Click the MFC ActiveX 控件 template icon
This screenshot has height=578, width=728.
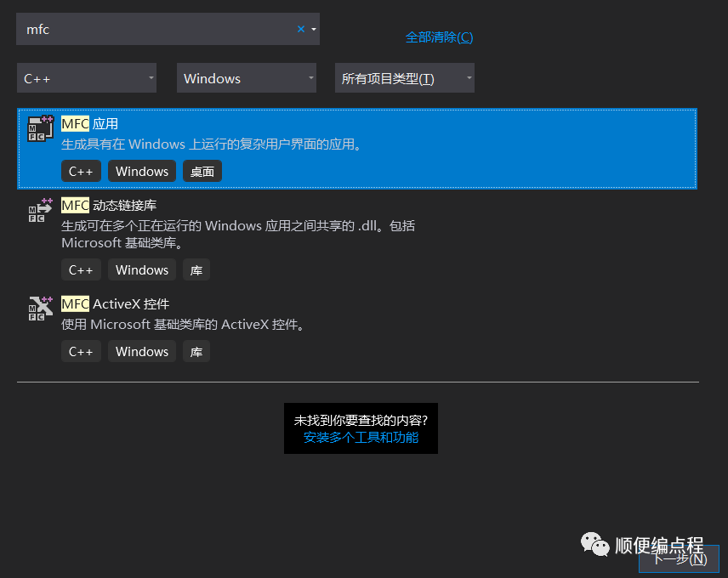click(40, 309)
